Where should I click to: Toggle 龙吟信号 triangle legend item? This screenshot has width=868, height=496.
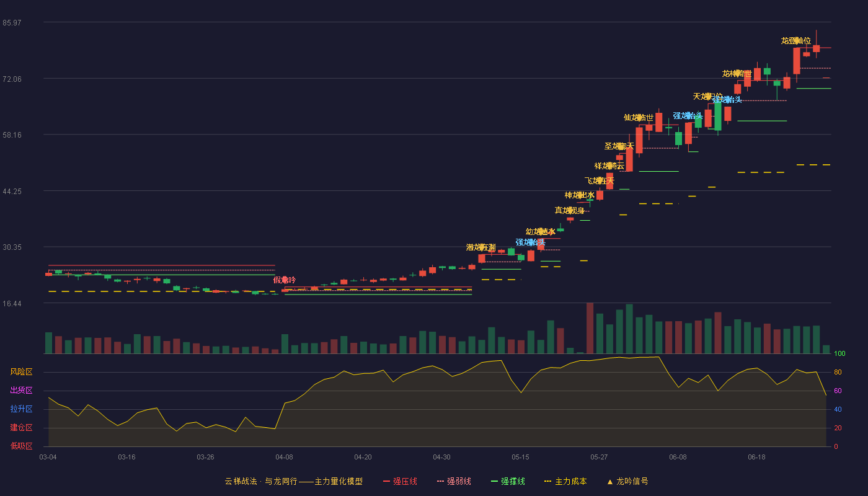[x=627, y=481]
